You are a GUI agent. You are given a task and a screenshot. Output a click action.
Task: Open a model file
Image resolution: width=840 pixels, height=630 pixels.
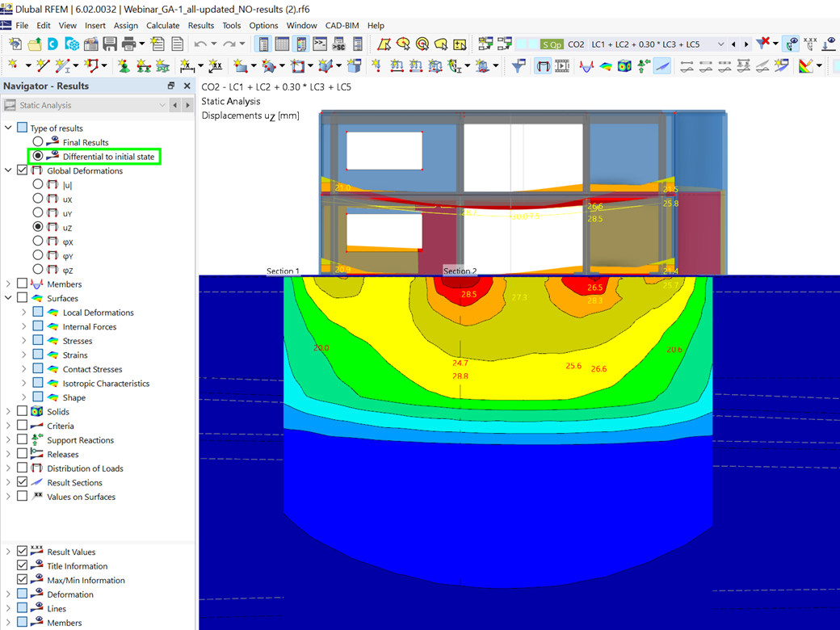pyautogui.click(x=34, y=44)
